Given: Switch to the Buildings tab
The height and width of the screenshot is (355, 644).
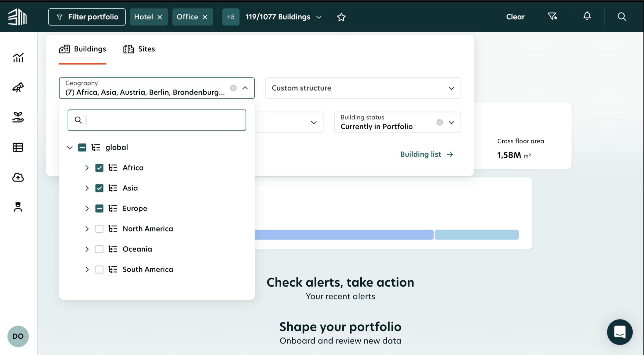Looking at the screenshot, I should click(x=83, y=49).
